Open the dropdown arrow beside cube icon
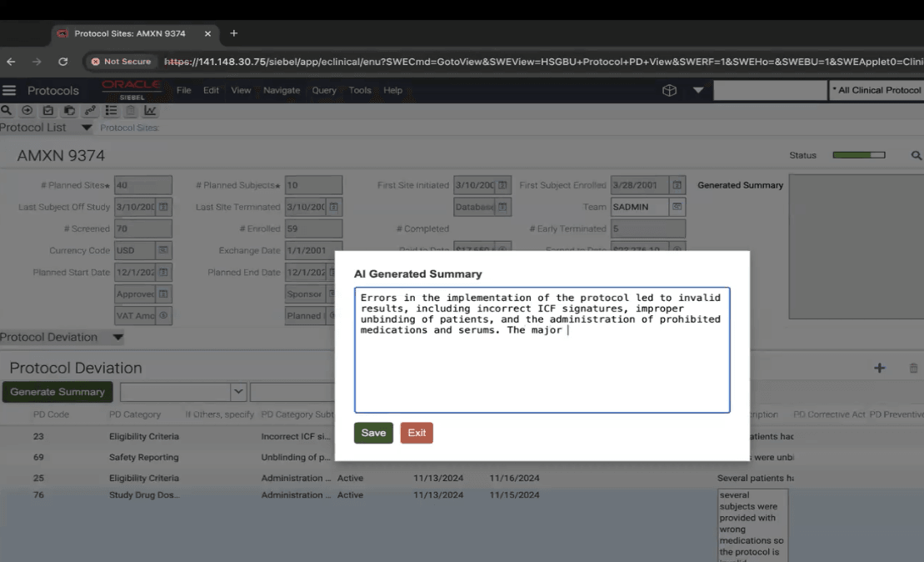 pos(698,90)
